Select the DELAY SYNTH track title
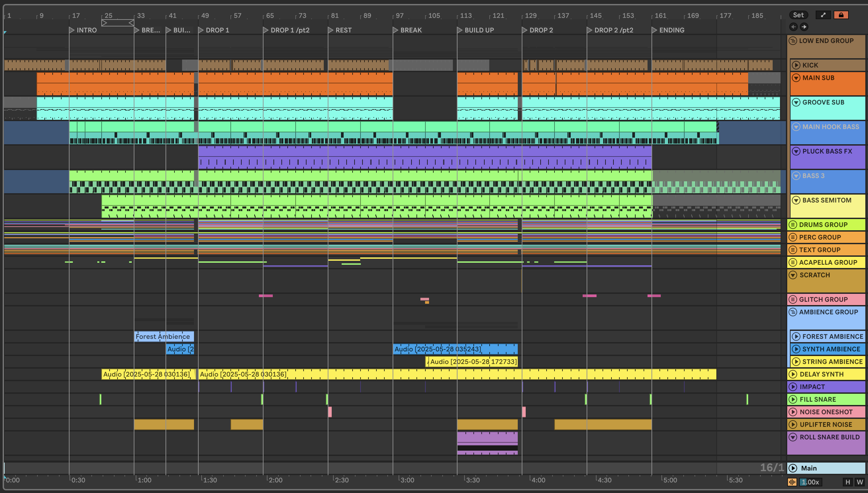The width and height of the screenshot is (868, 493). pyautogui.click(x=821, y=374)
